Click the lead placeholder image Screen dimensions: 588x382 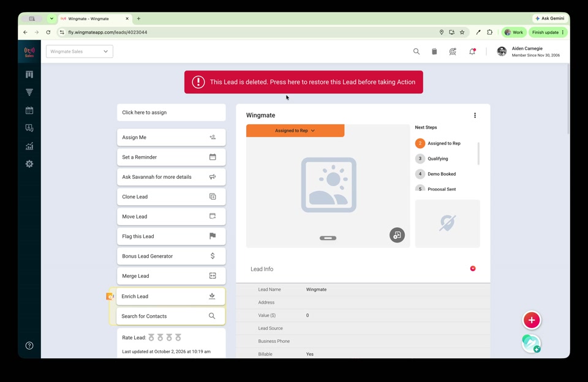(328, 185)
